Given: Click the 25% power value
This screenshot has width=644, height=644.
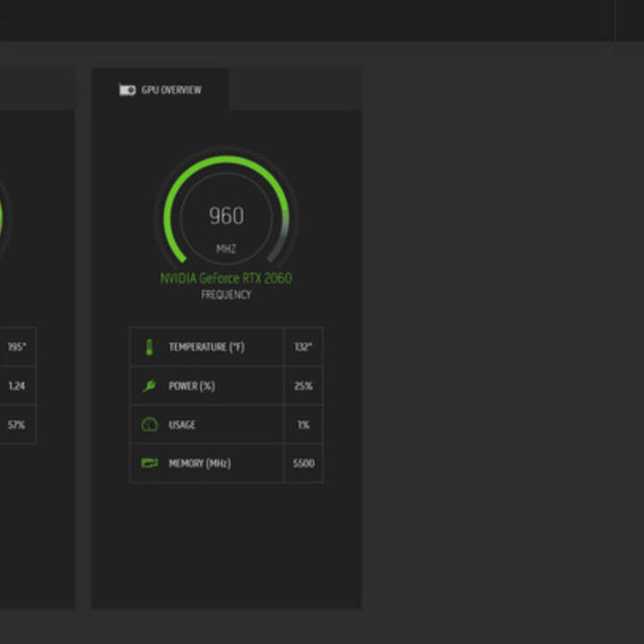Looking at the screenshot, I should tap(303, 386).
